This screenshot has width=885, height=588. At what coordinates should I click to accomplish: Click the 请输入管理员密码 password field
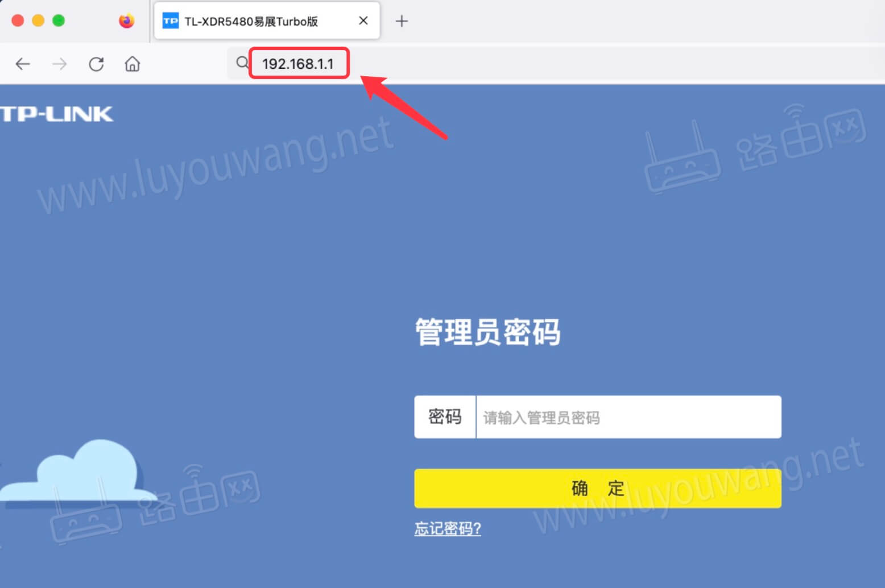[x=626, y=417]
